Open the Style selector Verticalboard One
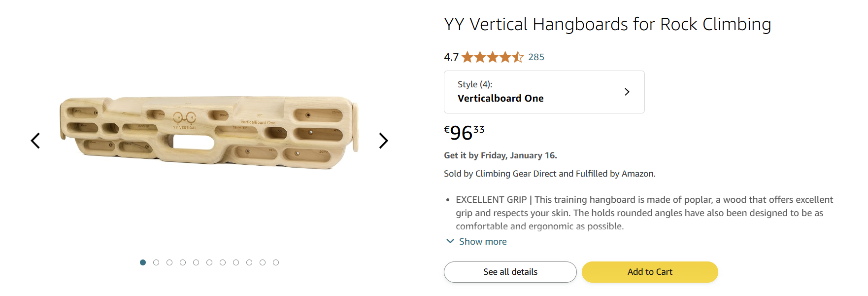This screenshot has height=296, width=868. [544, 92]
